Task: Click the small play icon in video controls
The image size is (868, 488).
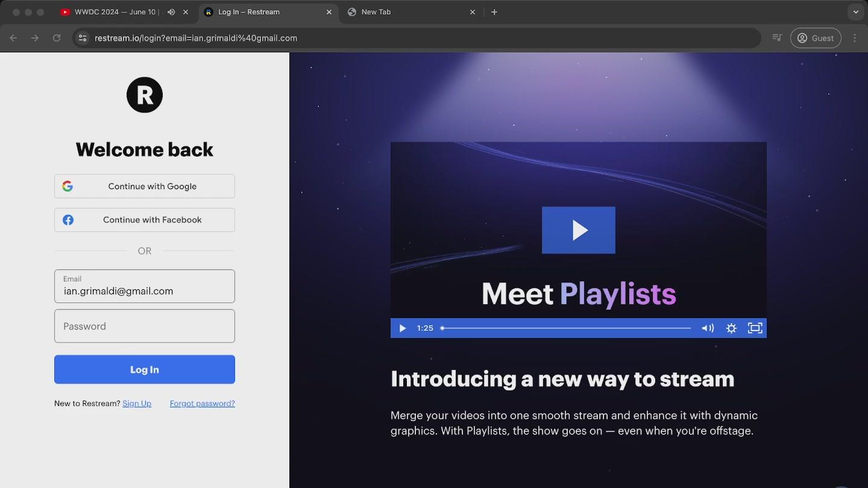Action: click(402, 328)
